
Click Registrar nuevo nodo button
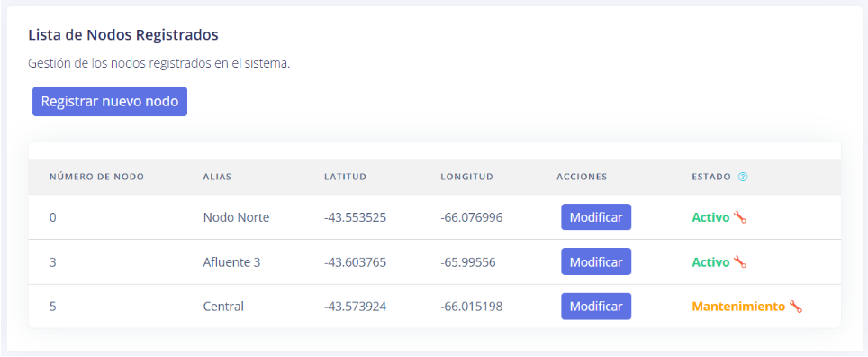point(110,102)
